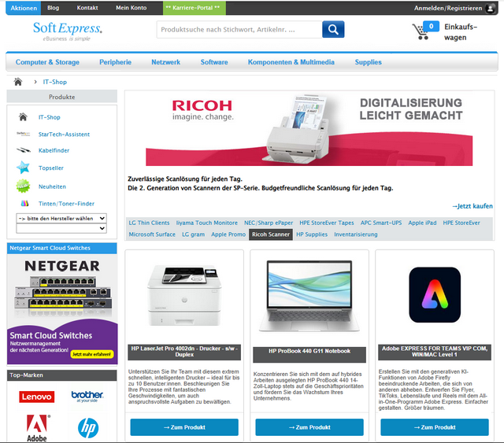Select the Iiyama Touch Monitore tab
The height and width of the screenshot is (443, 504).
(x=206, y=223)
